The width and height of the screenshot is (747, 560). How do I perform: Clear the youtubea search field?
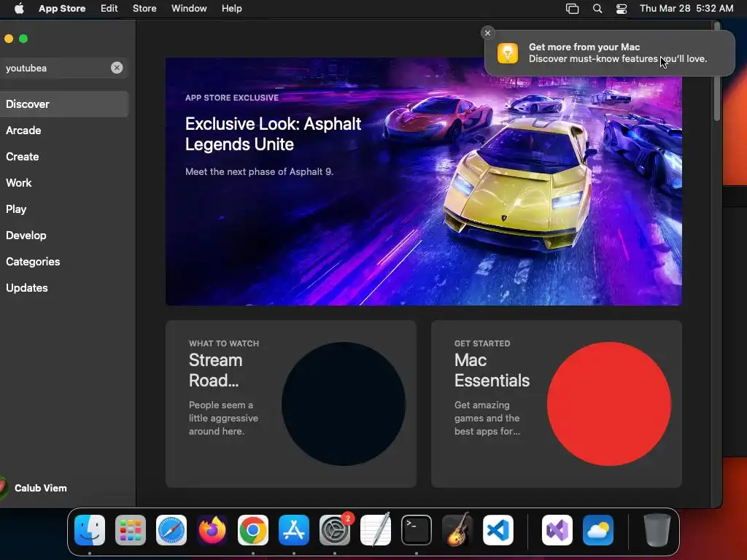point(117,68)
